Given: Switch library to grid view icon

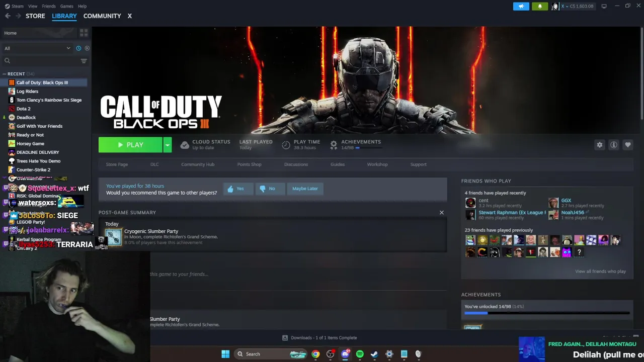Looking at the screenshot, I should pyautogui.click(x=84, y=33).
